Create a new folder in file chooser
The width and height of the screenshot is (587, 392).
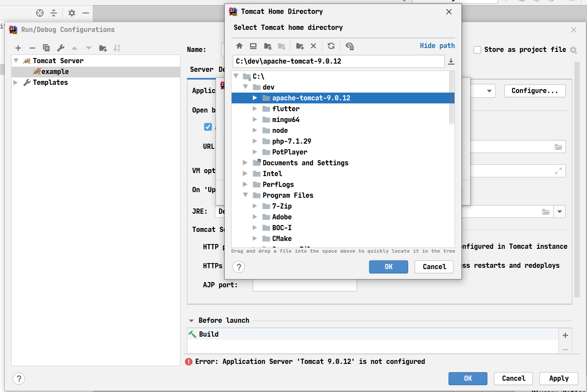click(300, 46)
